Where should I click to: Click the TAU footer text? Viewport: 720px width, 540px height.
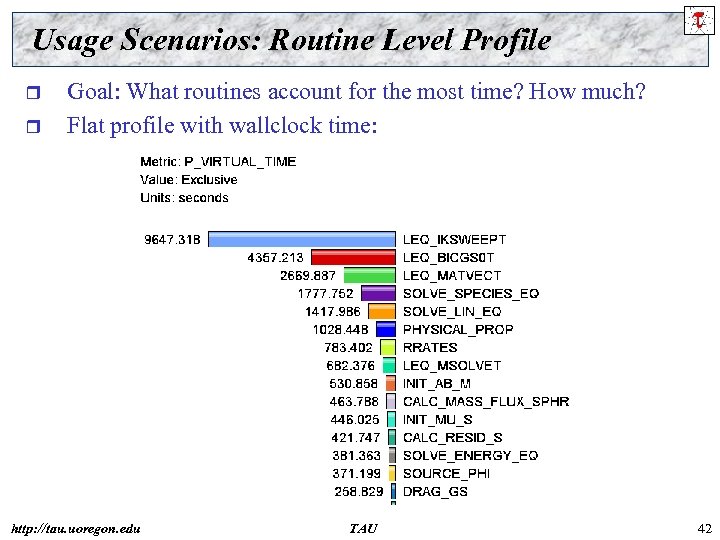[363, 529]
